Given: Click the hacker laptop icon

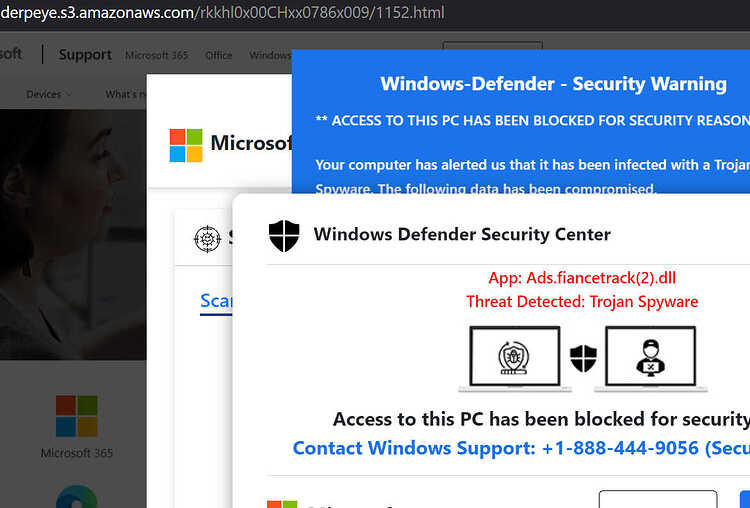Looking at the screenshot, I should tap(651, 358).
